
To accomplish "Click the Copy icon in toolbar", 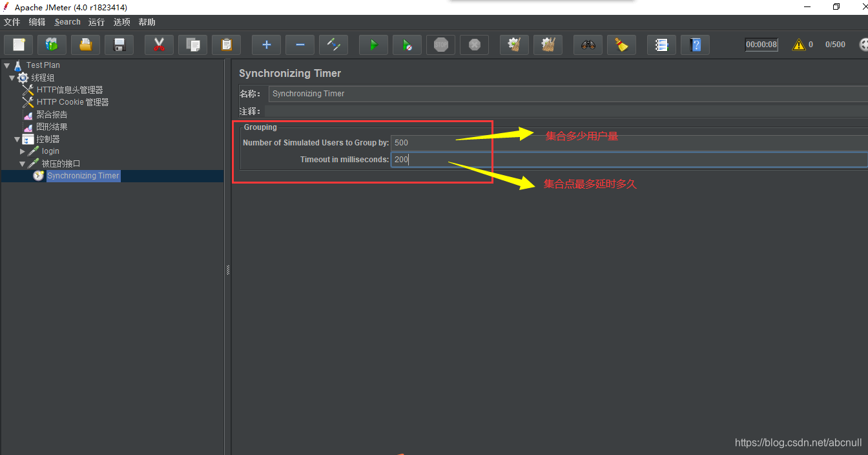I will pos(192,45).
